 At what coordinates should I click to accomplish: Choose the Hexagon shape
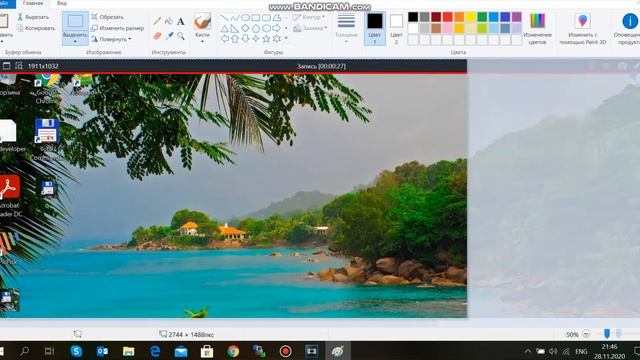tap(266, 29)
